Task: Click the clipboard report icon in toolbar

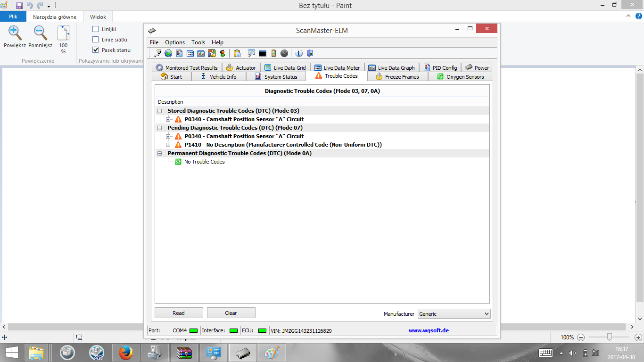Action: [237, 53]
